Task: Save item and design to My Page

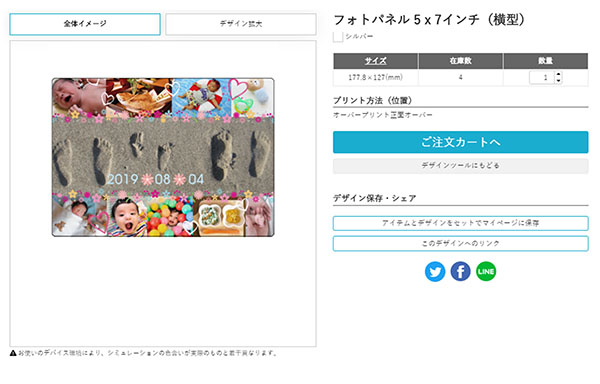Action: tap(460, 223)
